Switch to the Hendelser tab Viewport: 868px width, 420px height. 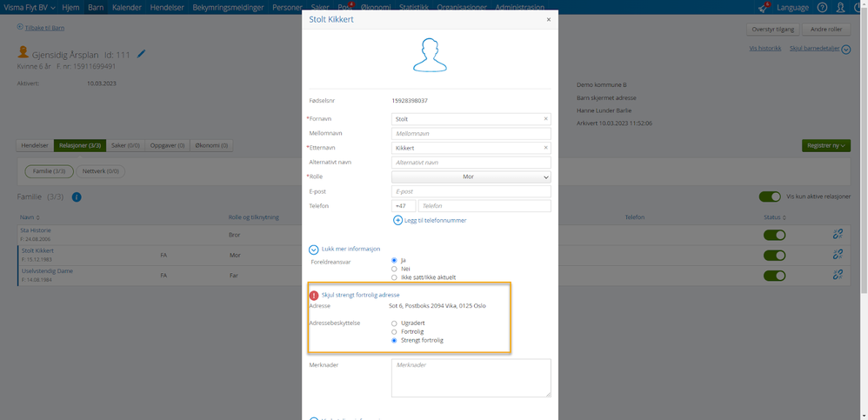35,145
